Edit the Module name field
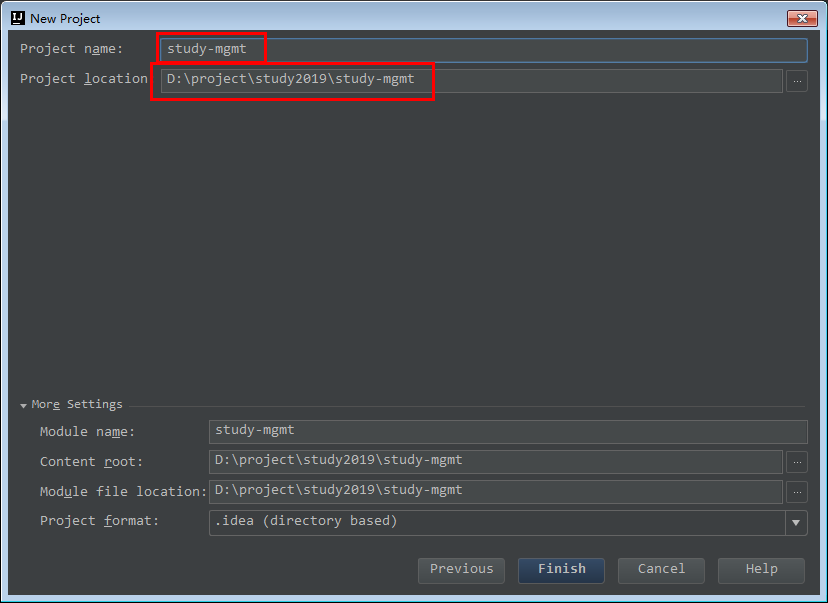 [x=508, y=431]
